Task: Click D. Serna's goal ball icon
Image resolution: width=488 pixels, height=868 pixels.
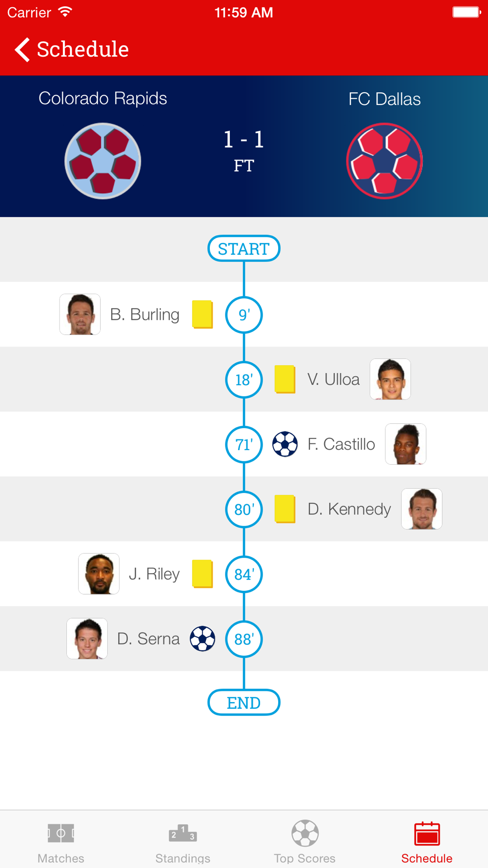Action: [203, 639]
